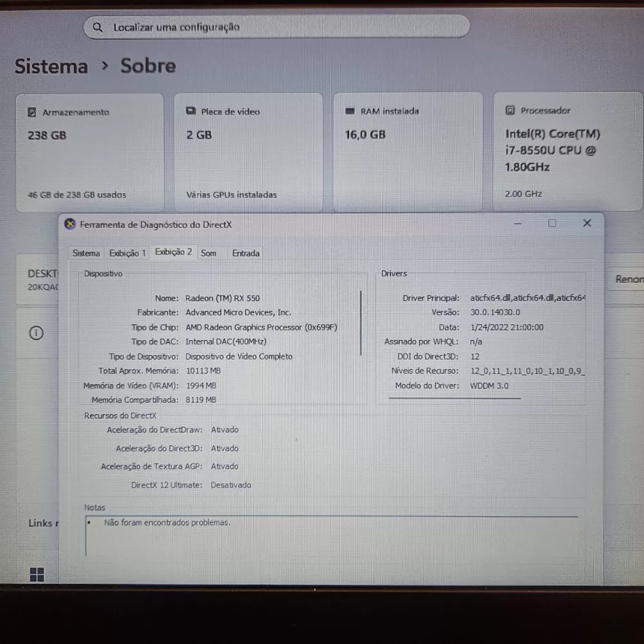This screenshot has height=644, width=644.
Task: Click the Sistema breadcrumb link
Action: tap(52, 66)
